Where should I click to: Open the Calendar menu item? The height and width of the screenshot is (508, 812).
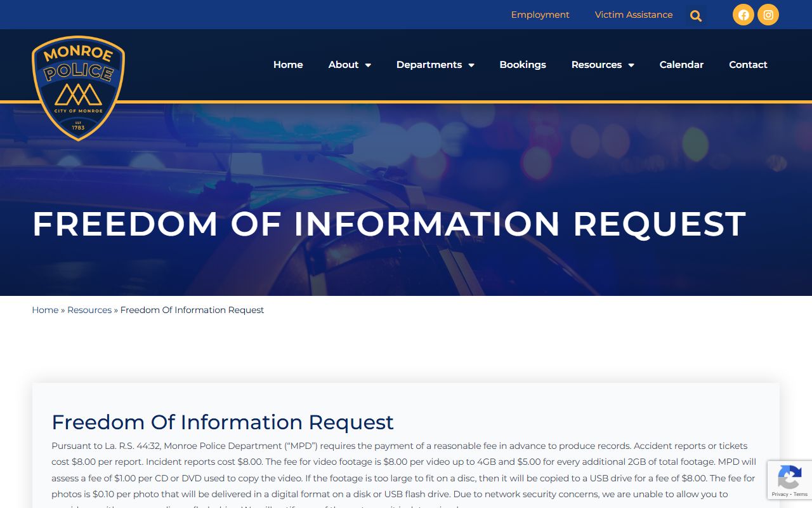coord(681,65)
